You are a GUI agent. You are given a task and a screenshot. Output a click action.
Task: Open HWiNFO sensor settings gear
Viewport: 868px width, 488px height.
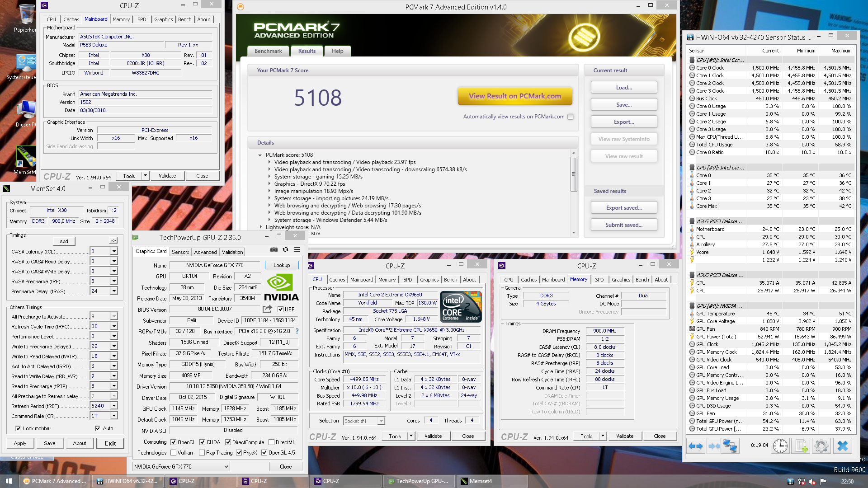[821, 446]
